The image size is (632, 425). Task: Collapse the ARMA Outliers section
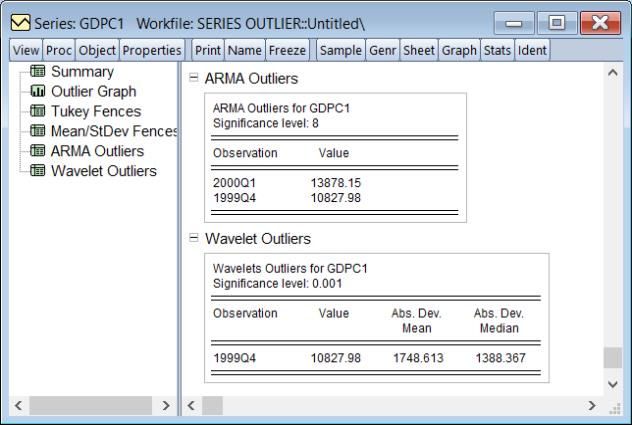tap(193, 78)
